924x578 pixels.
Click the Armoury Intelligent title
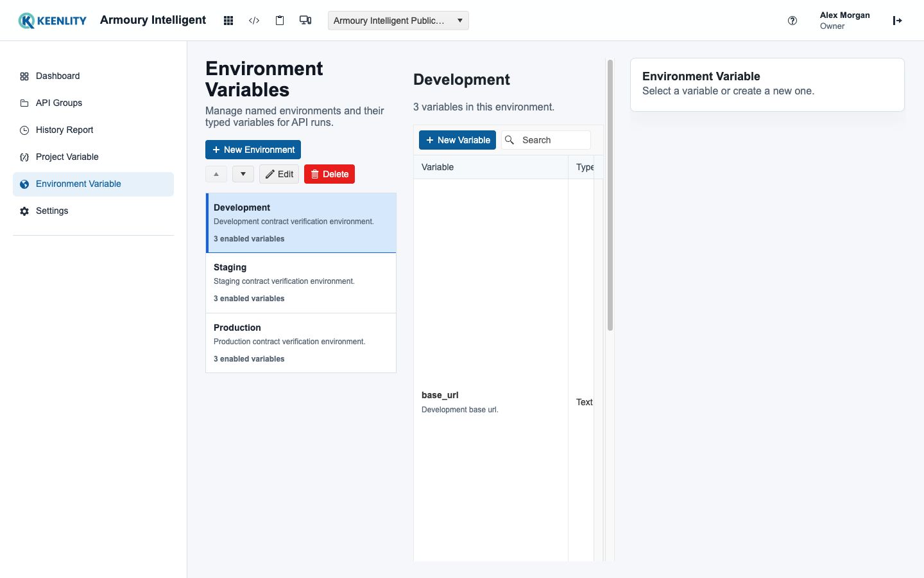point(153,20)
